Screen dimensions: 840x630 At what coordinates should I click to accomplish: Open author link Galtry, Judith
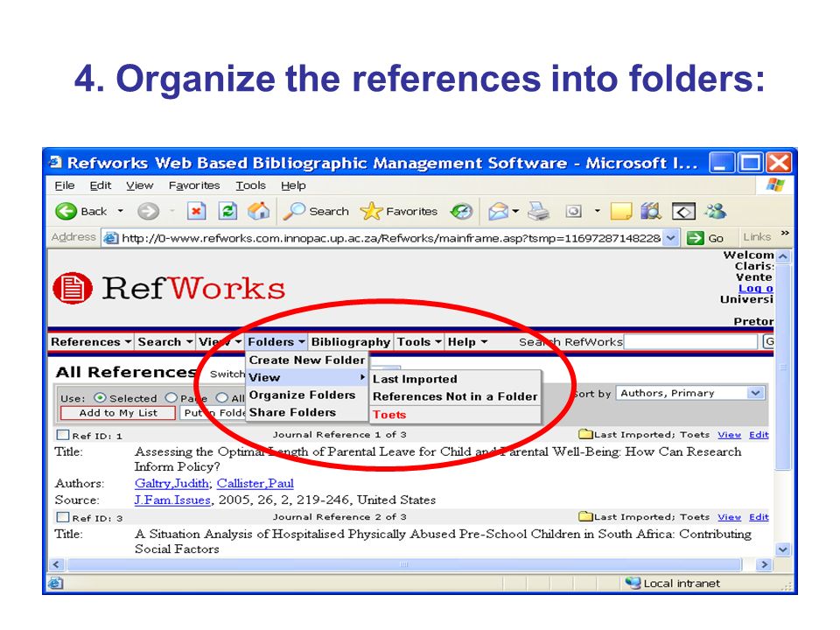pos(172,483)
